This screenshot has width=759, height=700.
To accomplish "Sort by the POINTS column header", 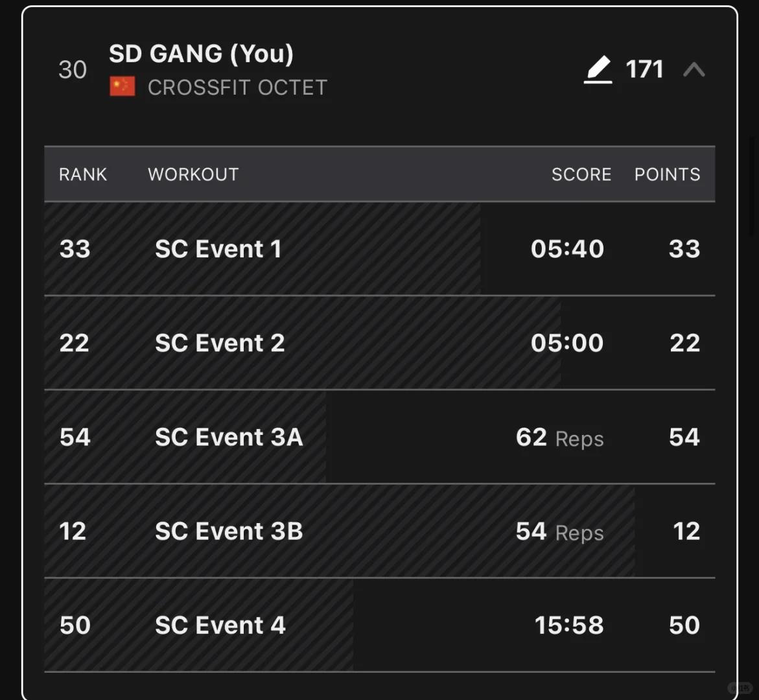I will click(667, 174).
